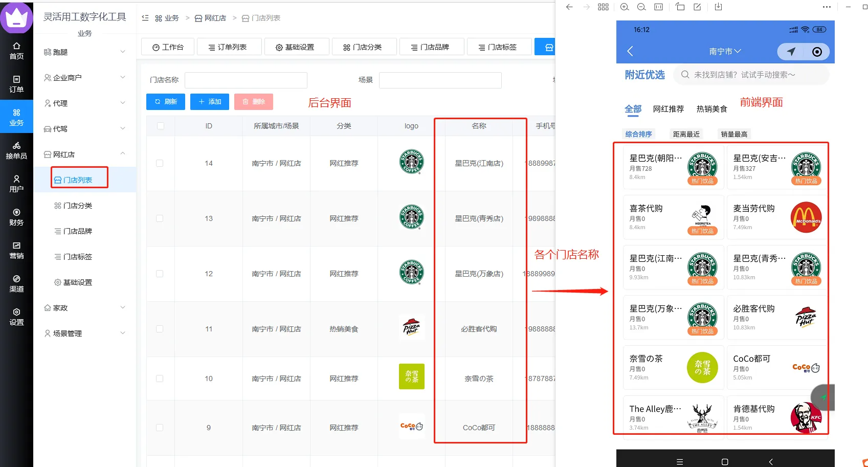
Task: Open the 财务 finance sidebar icon
Action: click(x=16, y=217)
